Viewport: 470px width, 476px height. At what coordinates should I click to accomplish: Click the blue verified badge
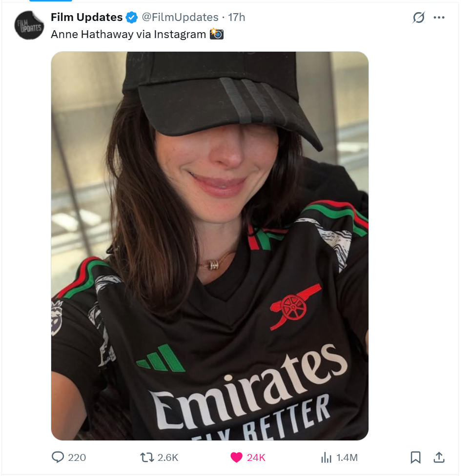pos(132,17)
